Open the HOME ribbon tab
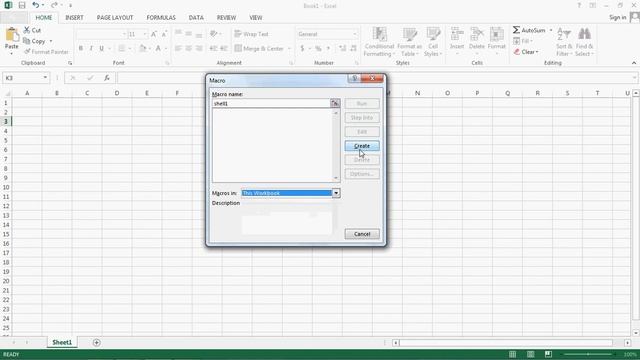This screenshot has height=360, width=640. [x=44, y=18]
